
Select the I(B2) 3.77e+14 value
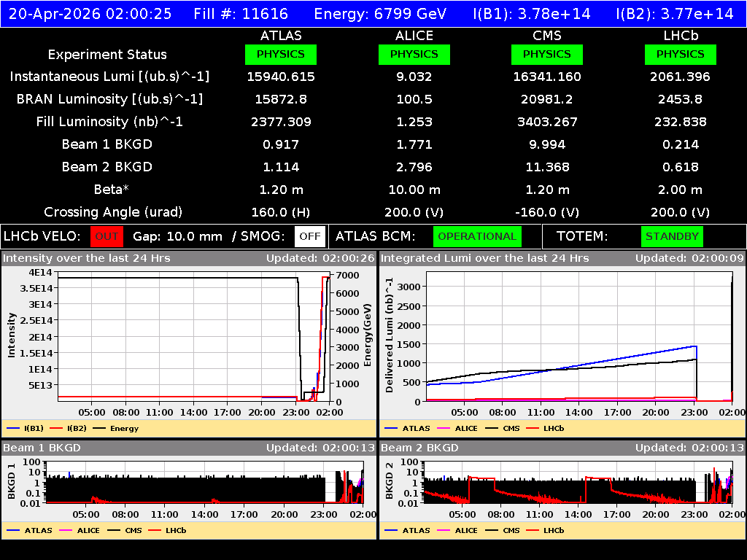tap(675, 13)
